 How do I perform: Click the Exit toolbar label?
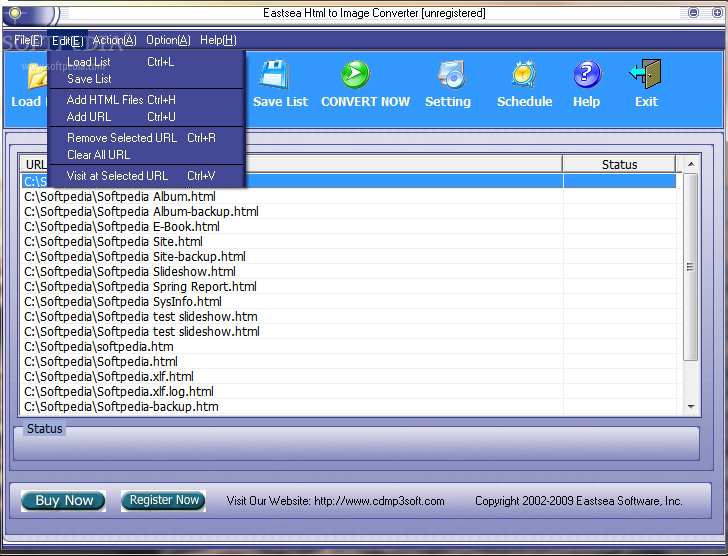click(646, 102)
